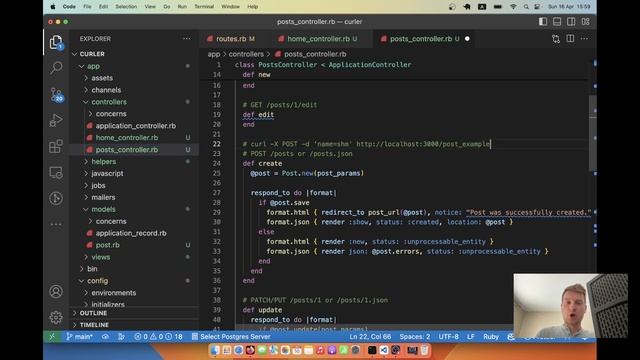Click main branch in status bar
This screenshot has height=360, width=640.
pyautogui.click(x=80, y=337)
